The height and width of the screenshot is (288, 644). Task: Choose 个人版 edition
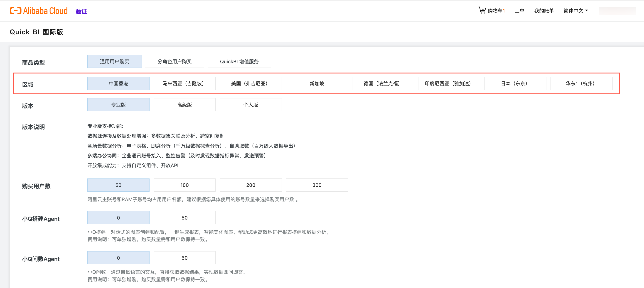tap(251, 105)
